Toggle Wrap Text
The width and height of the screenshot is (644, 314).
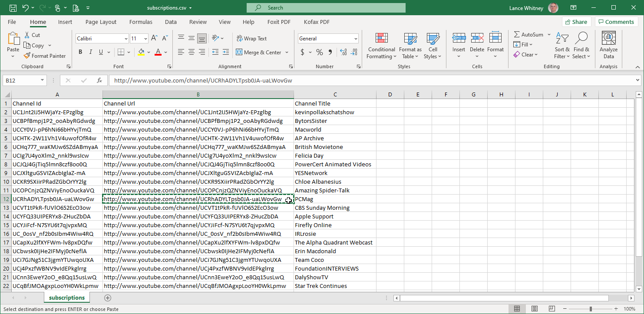(x=251, y=39)
